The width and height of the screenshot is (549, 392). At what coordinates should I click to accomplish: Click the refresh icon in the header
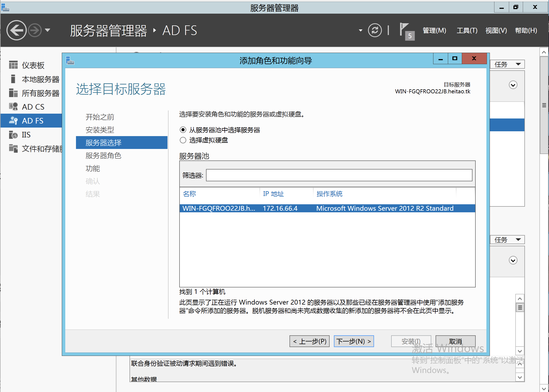(x=375, y=30)
